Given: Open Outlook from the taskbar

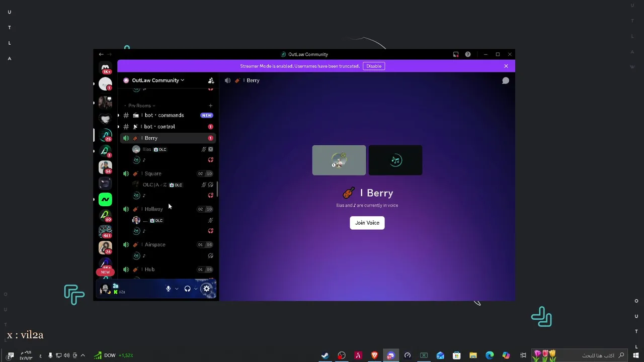Looking at the screenshot, I should point(440,355).
